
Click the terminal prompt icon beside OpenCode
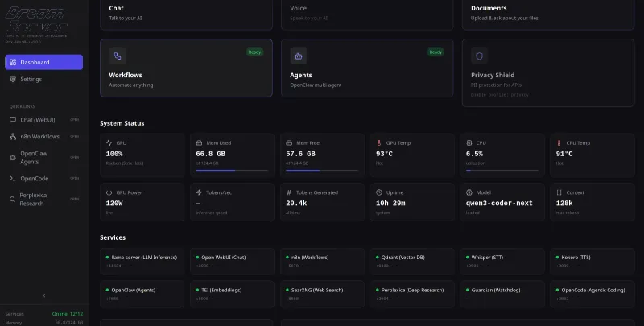pyautogui.click(x=13, y=179)
